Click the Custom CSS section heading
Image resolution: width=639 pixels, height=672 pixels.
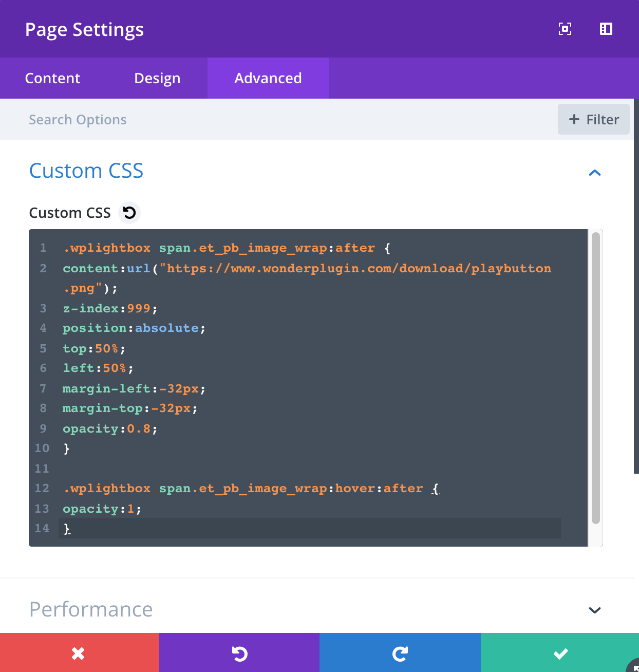[86, 171]
